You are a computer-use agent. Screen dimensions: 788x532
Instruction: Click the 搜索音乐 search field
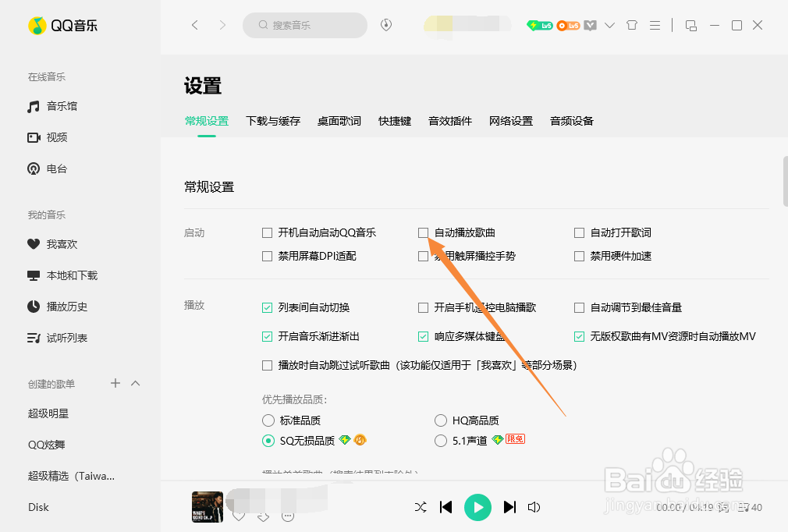304,25
